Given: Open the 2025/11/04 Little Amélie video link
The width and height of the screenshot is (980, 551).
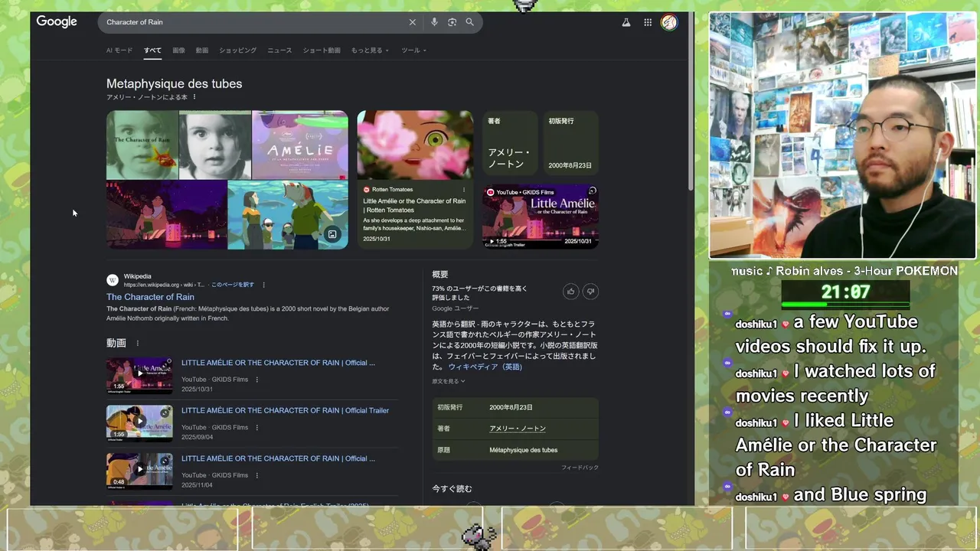Looking at the screenshot, I should coord(278,458).
